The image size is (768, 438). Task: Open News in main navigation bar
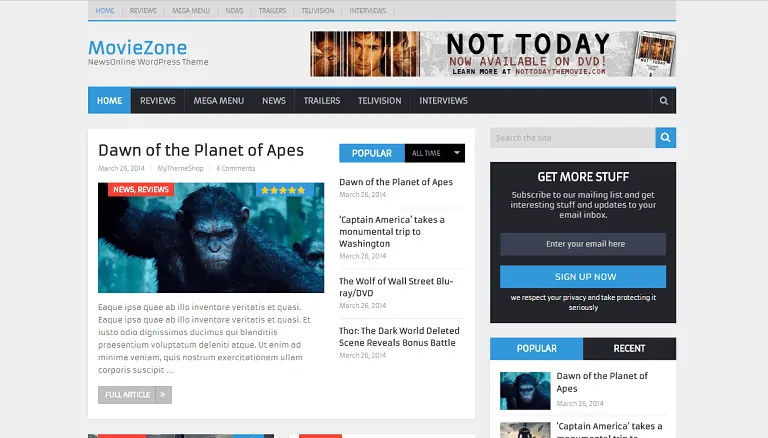click(x=274, y=101)
